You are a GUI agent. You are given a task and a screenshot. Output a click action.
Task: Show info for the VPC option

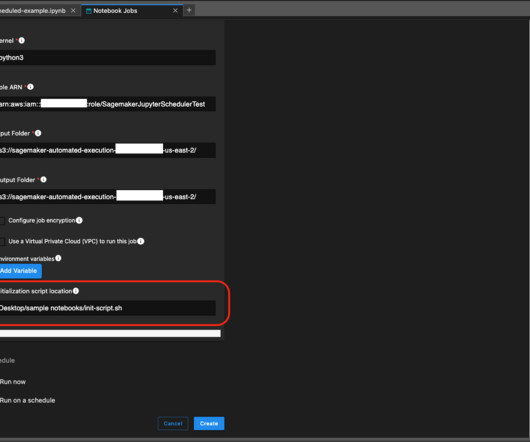point(141,241)
